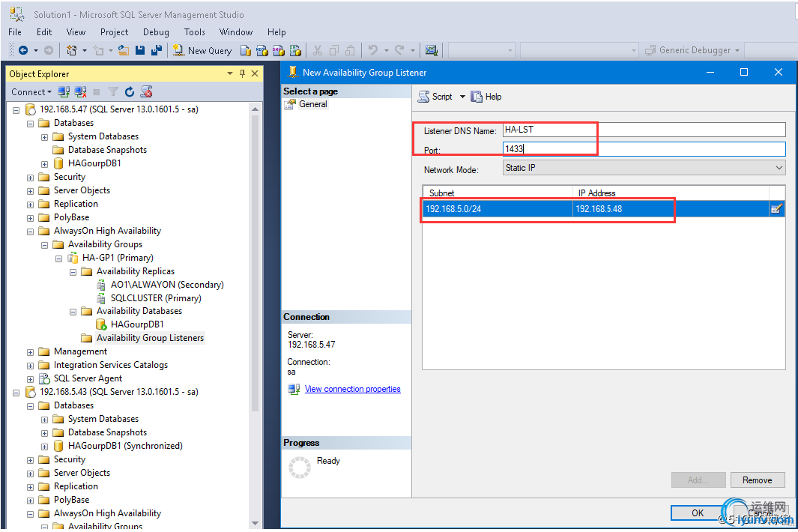Click the XMLA query toolbar icon
This screenshot has width=798, height=532.
click(x=295, y=50)
